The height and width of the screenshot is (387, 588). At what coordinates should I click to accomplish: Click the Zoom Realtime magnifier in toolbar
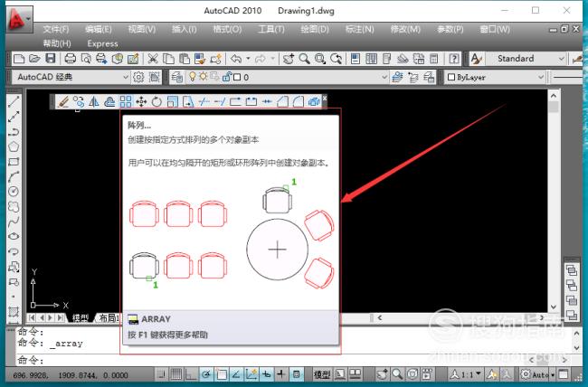pyautogui.click(x=305, y=59)
